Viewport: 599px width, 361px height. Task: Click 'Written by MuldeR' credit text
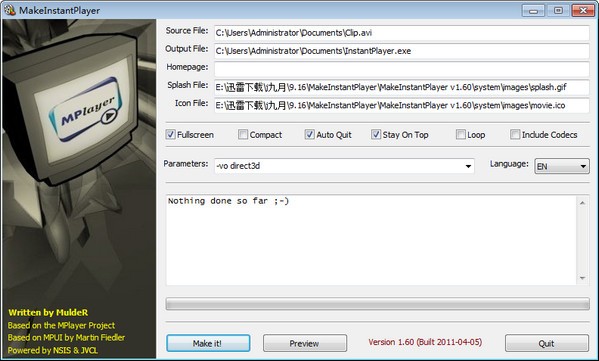pyautogui.click(x=48, y=312)
